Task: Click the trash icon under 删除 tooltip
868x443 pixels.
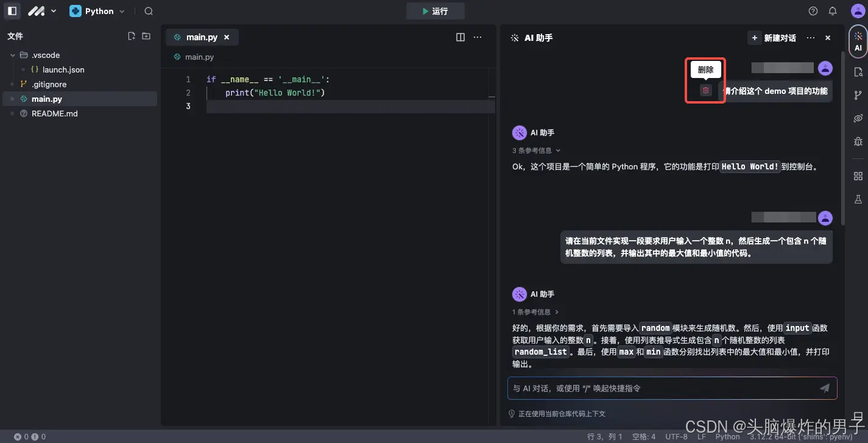Action: (x=705, y=90)
